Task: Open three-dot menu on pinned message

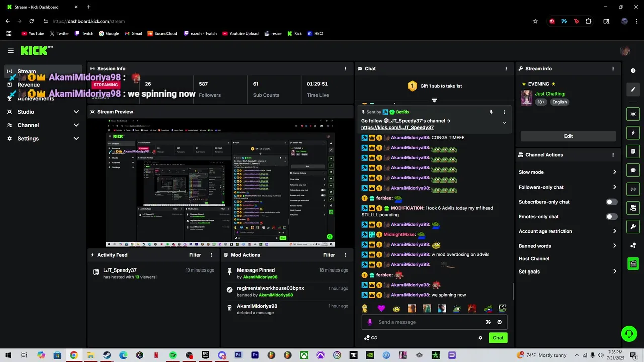Action: click(x=504, y=112)
